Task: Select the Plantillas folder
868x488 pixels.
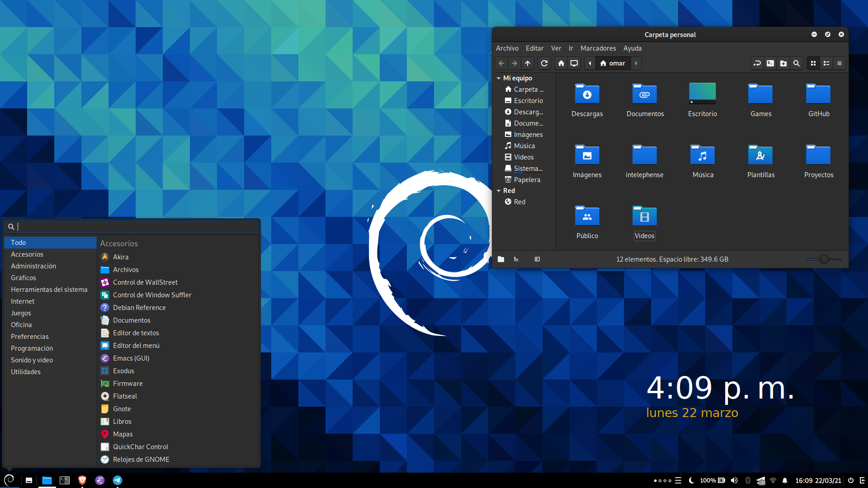Action: pos(760,155)
